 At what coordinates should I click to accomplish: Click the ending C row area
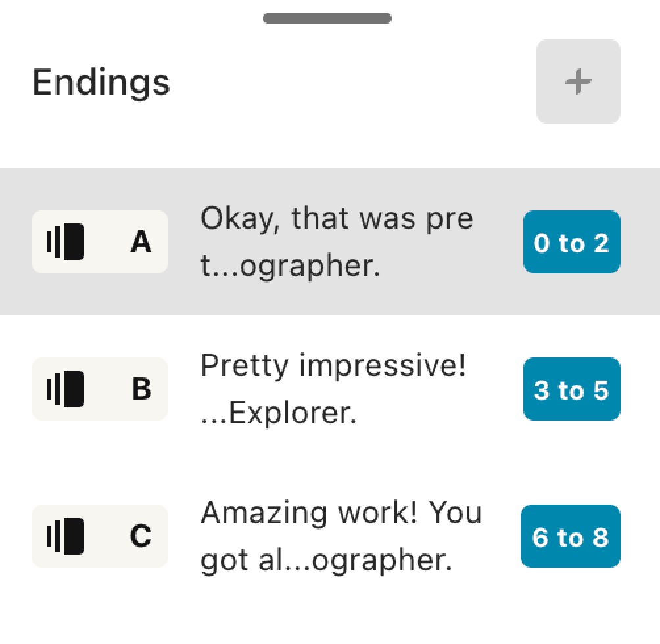click(x=330, y=536)
